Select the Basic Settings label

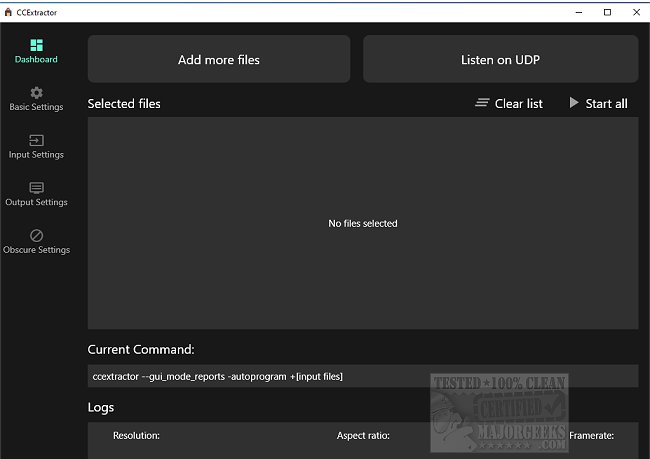[36, 107]
